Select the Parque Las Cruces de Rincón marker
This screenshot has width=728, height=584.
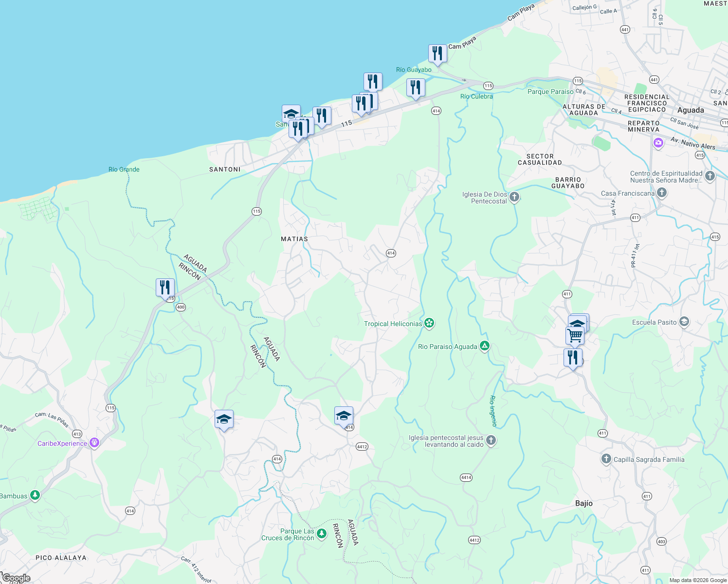322,534
